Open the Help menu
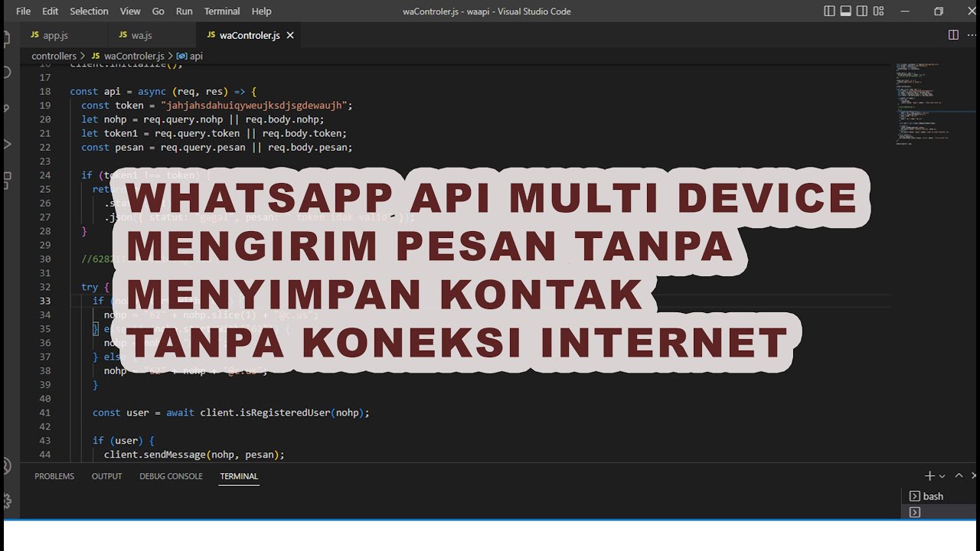Image resolution: width=980 pixels, height=551 pixels. tap(262, 11)
